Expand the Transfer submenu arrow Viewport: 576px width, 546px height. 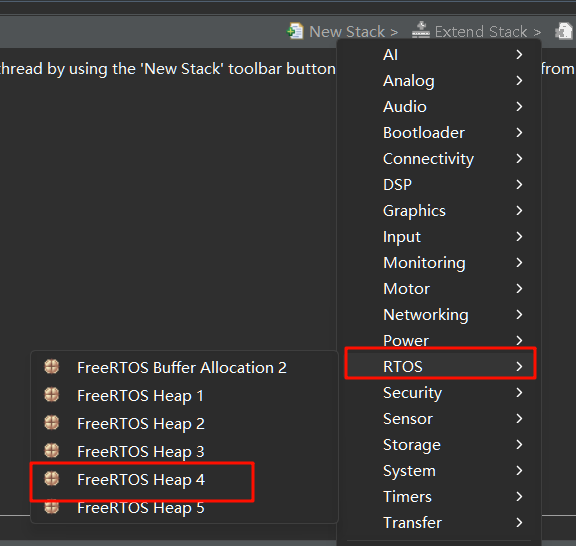pos(519,523)
